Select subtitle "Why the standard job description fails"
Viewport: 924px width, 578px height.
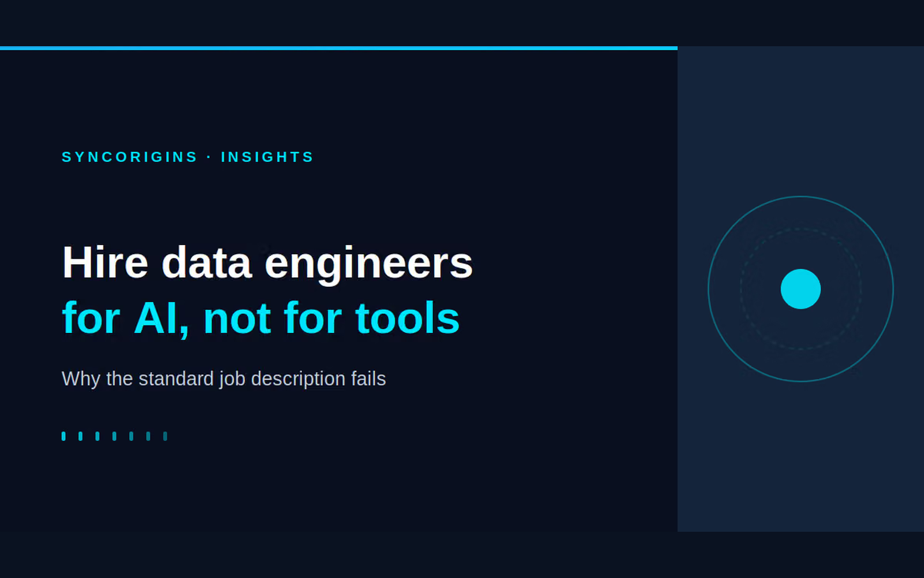[223, 379]
